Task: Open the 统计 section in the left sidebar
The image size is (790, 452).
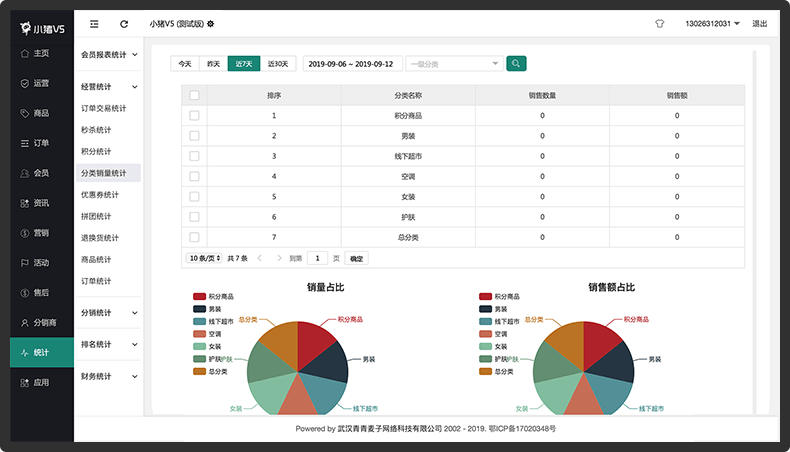Action: point(42,352)
